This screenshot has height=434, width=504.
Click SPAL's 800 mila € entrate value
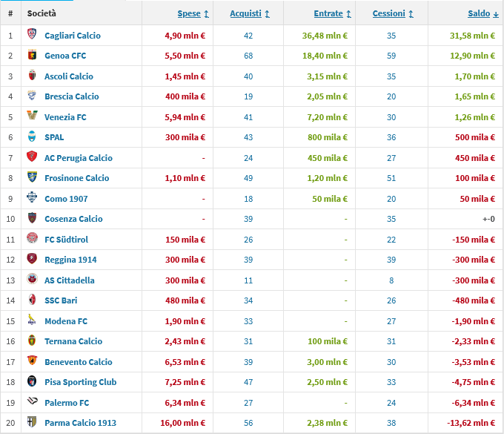click(x=328, y=137)
